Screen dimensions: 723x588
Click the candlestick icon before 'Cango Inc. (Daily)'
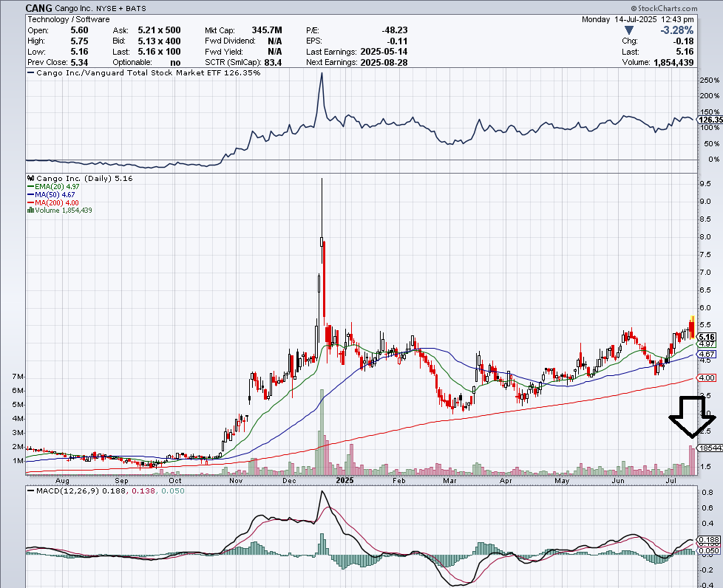(x=31, y=178)
